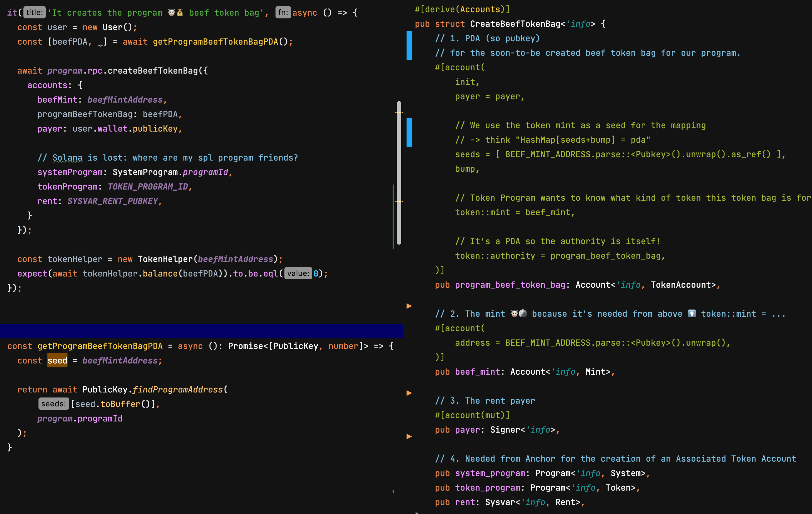Click the 'TOKEN_PROGRAM_ID' constant

148,187
